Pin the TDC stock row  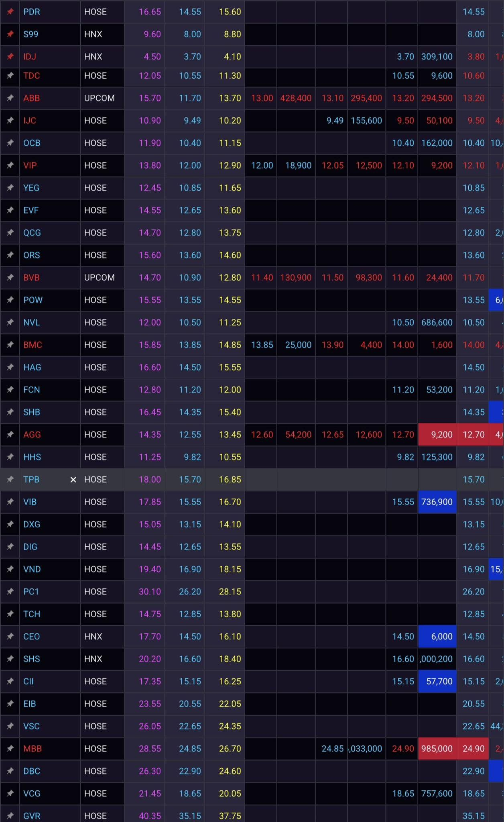coord(10,75)
